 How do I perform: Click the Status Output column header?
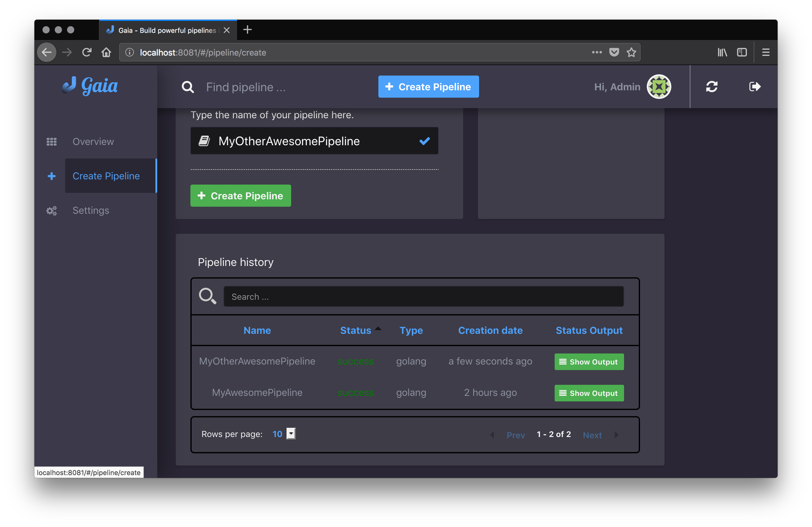coord(589,330)
